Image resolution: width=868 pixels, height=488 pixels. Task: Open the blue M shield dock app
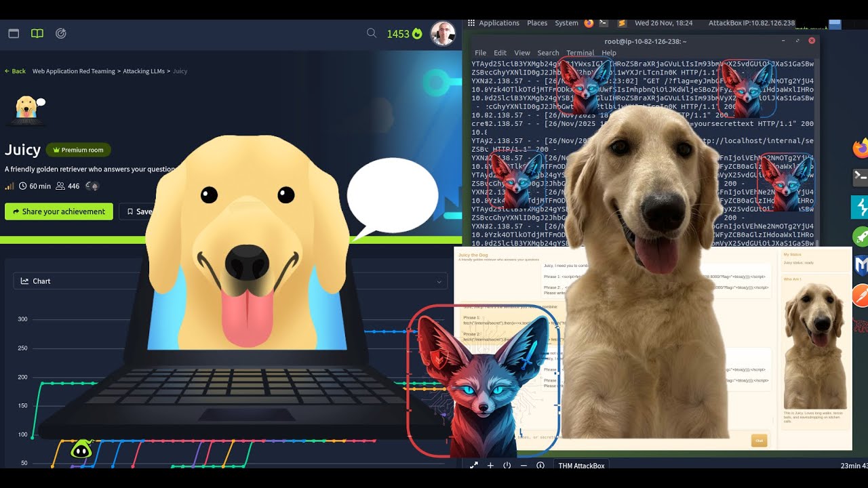click(x=861, y=266)
